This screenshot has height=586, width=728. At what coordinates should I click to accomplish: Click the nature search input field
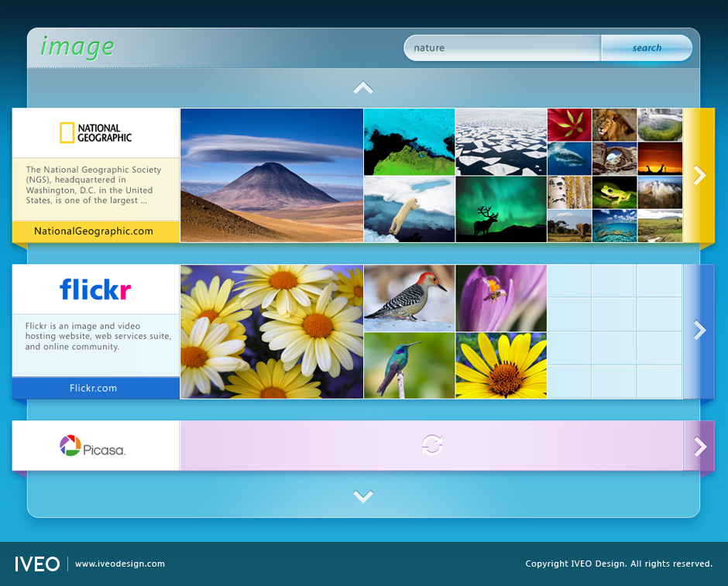[x=503, y=48]
